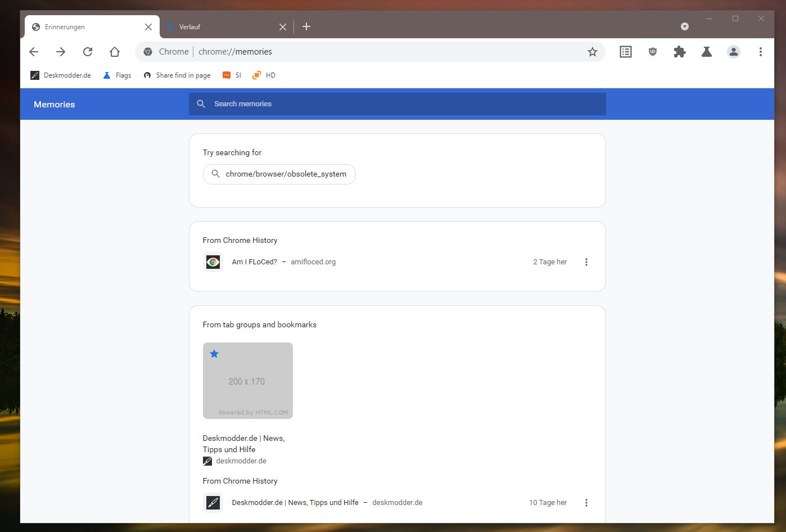Image resolution: width=786 pixels, height=532 pixels.
Task: Go back using the back arrow
Action: point(34,52)
